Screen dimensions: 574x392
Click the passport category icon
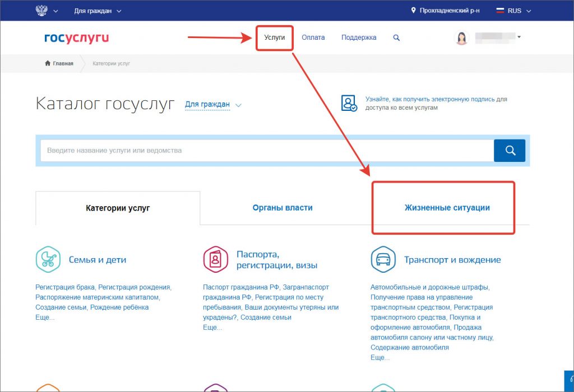coord(216,259)
